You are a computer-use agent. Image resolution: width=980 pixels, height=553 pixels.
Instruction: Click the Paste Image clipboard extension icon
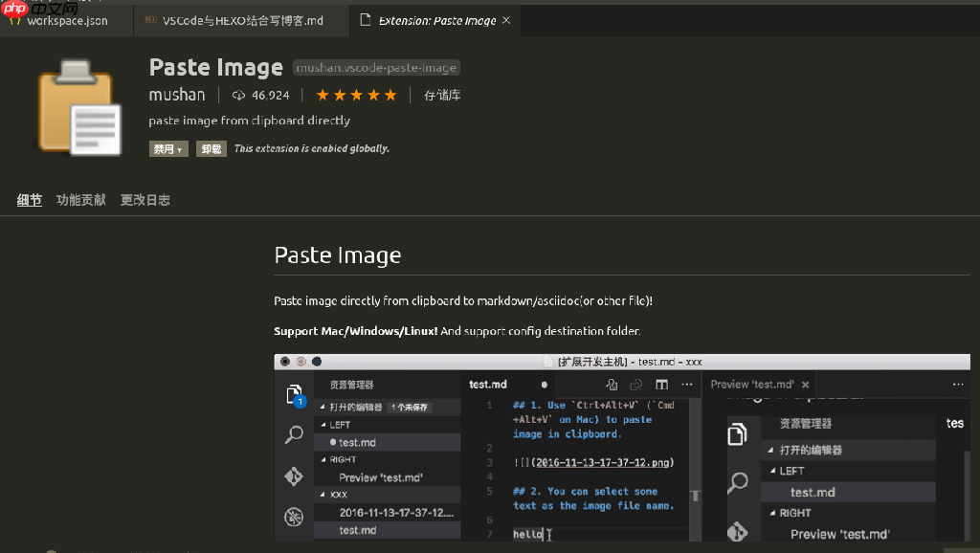79,107
